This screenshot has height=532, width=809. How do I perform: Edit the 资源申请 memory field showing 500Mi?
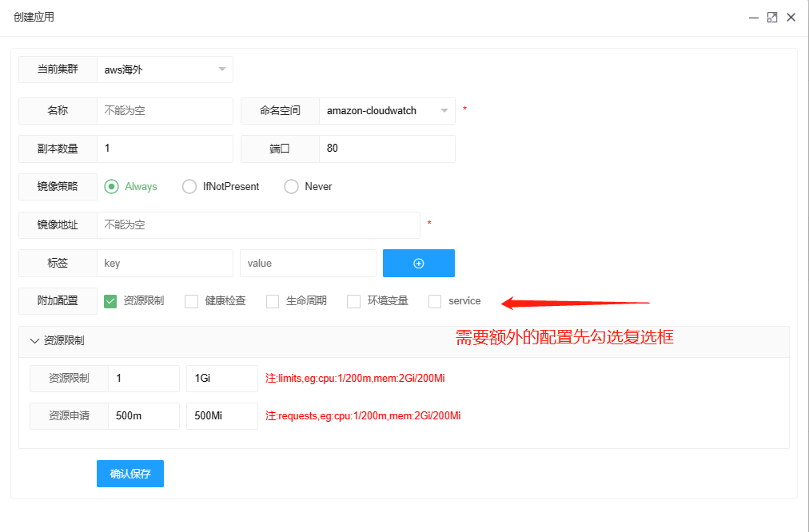222,416
